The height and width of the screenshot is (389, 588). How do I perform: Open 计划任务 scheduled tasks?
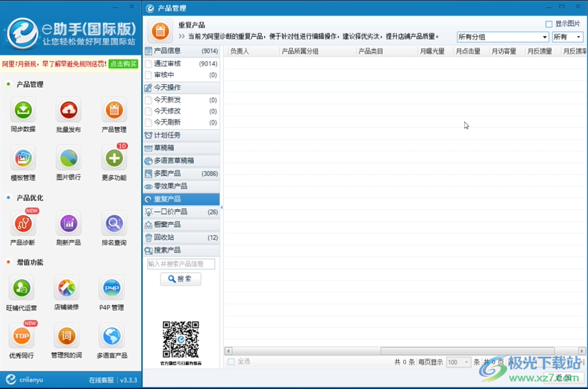click(x=181, y=135)
